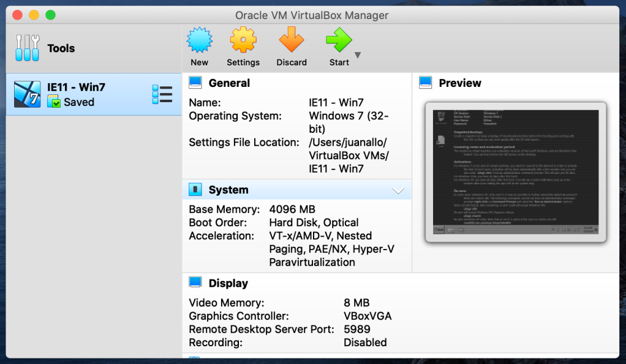
Task: Click the Operating System label
Action: [x=235, y=116]
